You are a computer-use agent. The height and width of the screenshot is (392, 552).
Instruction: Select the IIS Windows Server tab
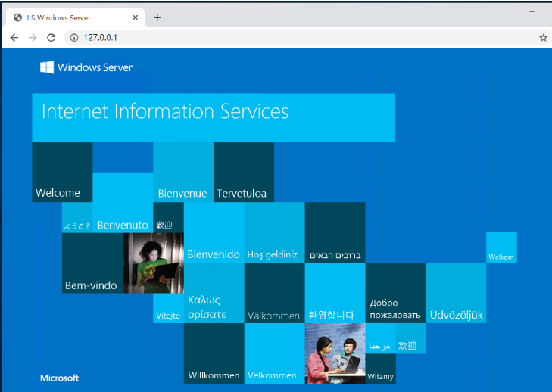pyautogui.click(x=75, y=17)
